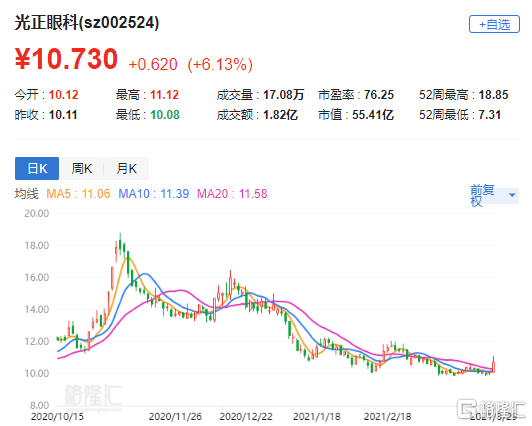Select the MA10 : 11.39 moving average label
The image size is (532, 426).
tap(153, 194)
